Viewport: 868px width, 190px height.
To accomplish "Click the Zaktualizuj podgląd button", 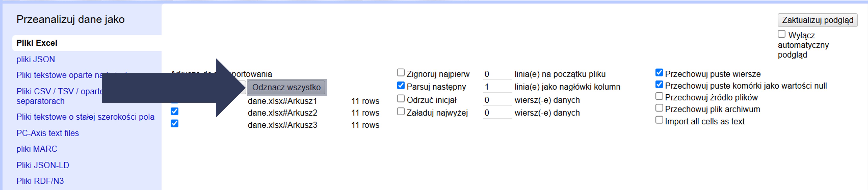I will click(817, 20).
